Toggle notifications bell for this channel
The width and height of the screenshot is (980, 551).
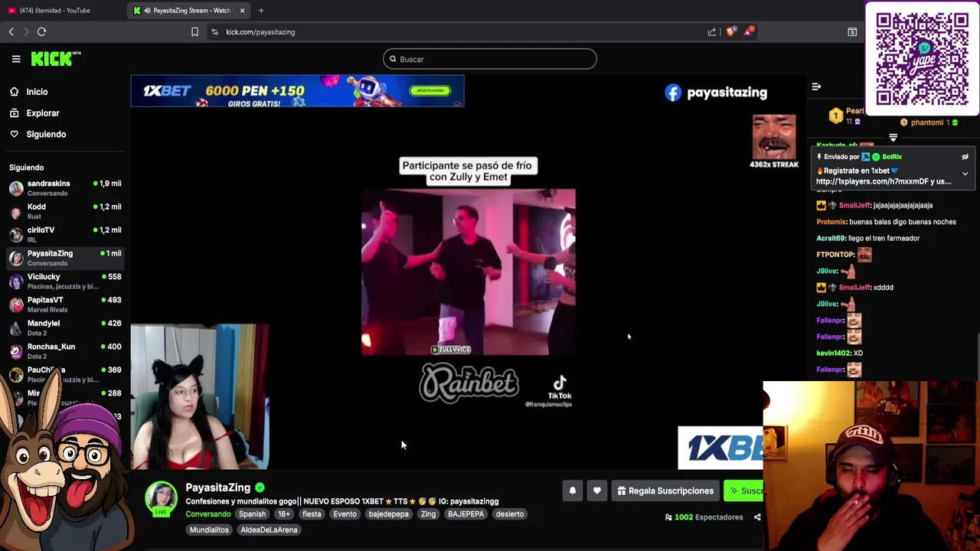click(572, 491)
